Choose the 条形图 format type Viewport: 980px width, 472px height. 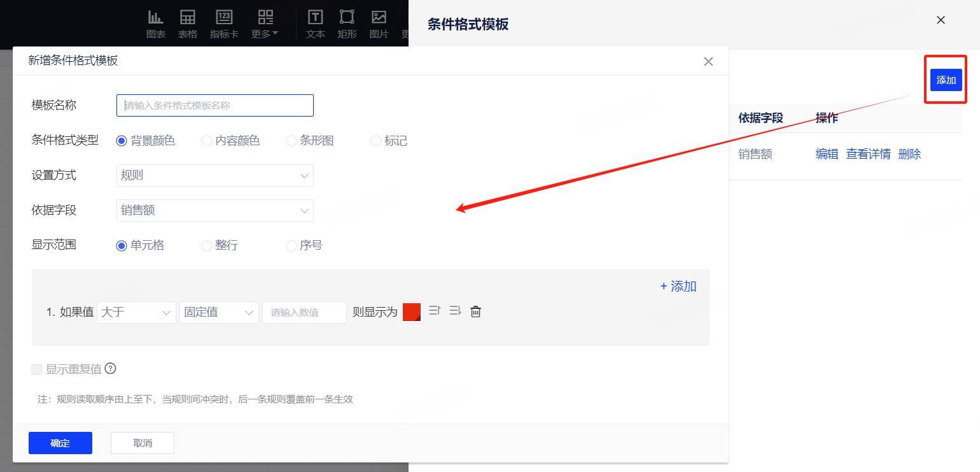coord(291,141)
